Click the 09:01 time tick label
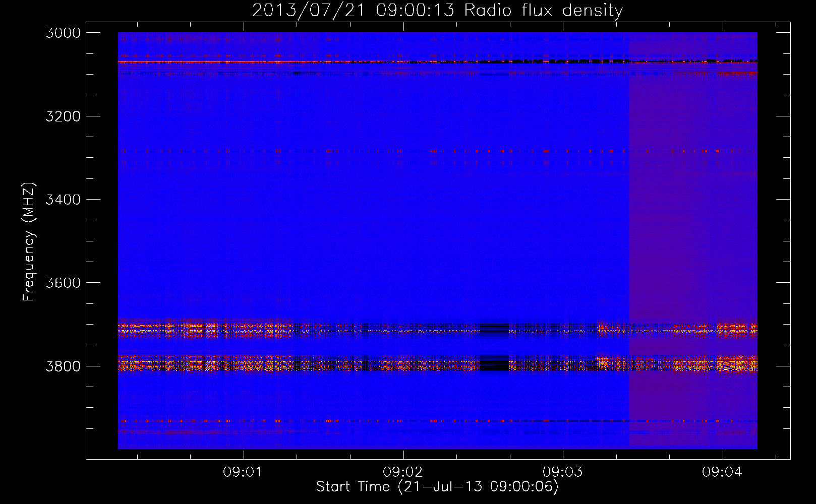This screenshot has height=504, width=816. click(244, 472)
